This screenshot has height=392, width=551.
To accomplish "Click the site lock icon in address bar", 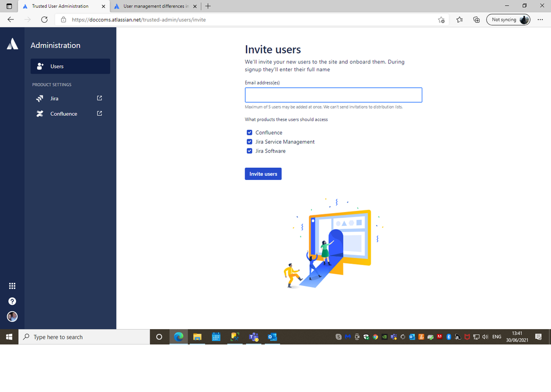I will [x=63, y=20].
